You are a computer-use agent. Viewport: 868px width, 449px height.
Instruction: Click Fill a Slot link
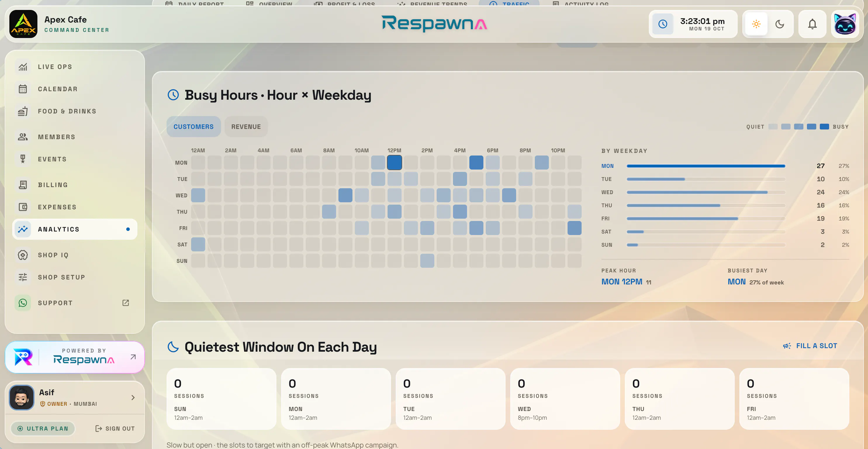tap(810, 346)
